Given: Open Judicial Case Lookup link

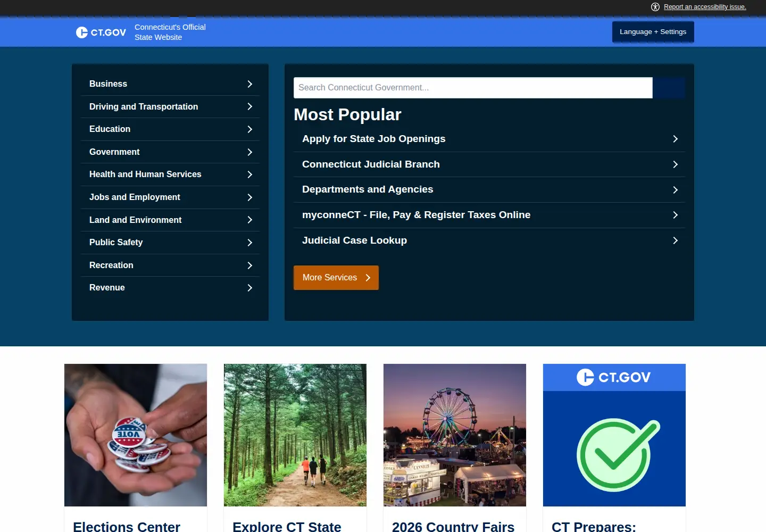Looking at the screenshot, I should [489, 240].
